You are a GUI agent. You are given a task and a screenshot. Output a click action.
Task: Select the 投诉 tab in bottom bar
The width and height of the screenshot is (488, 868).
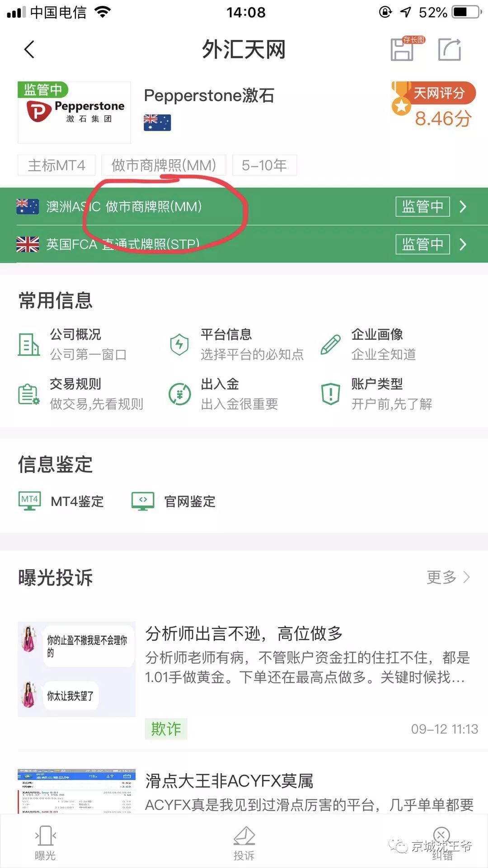coord(244,843)
